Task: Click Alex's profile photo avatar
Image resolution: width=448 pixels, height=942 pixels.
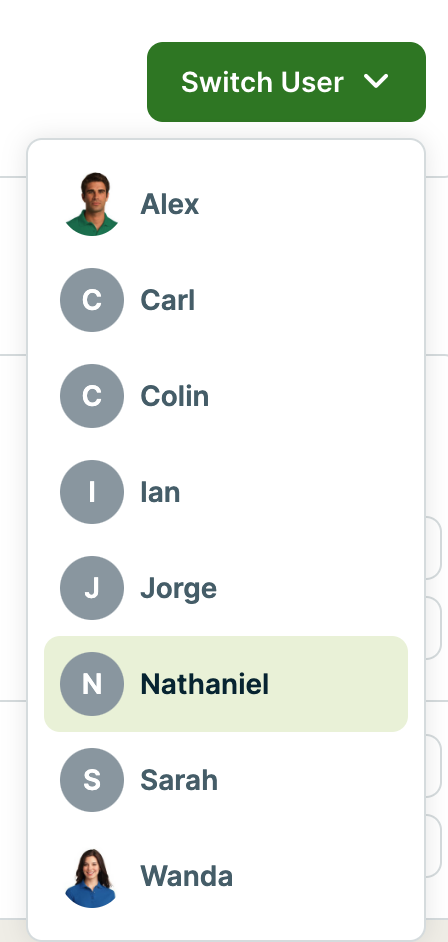Action: pyautogui.click(x=92, y=204)
